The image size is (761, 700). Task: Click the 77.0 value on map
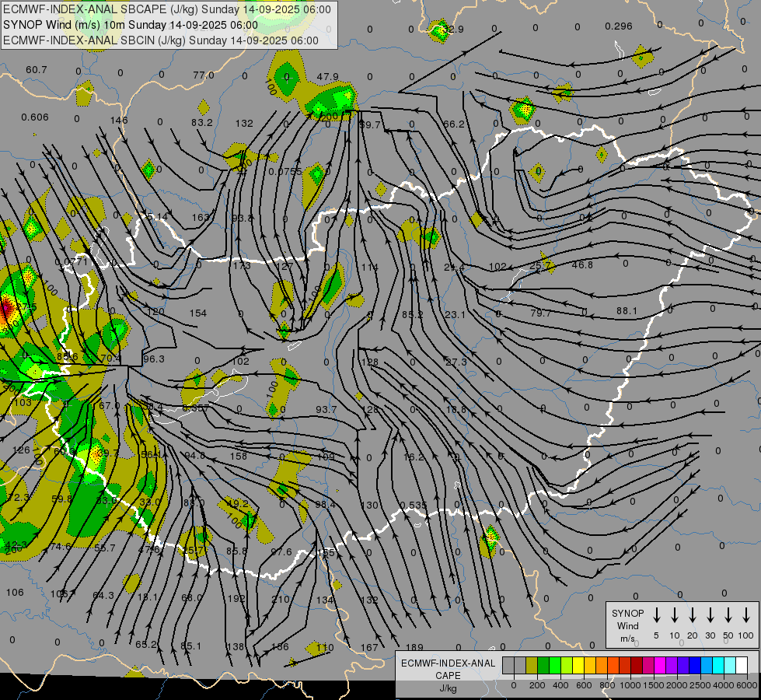coord(204,75)
